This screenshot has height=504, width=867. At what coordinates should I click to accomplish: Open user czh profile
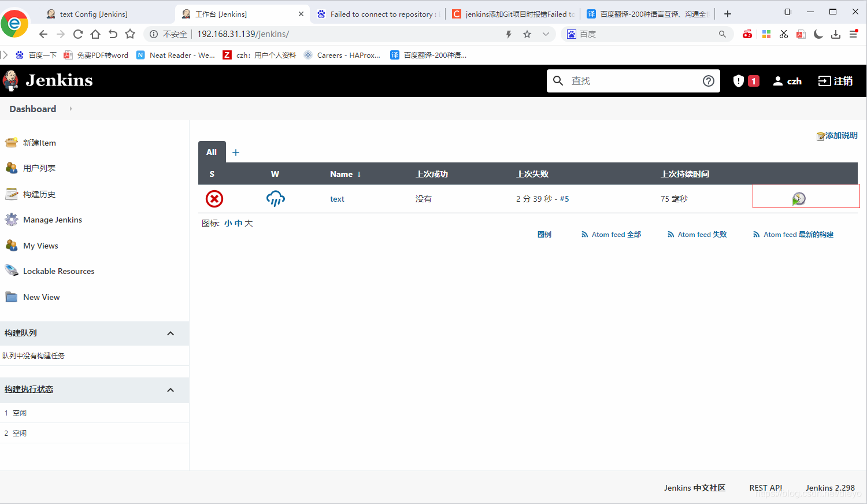coord(787,81)
